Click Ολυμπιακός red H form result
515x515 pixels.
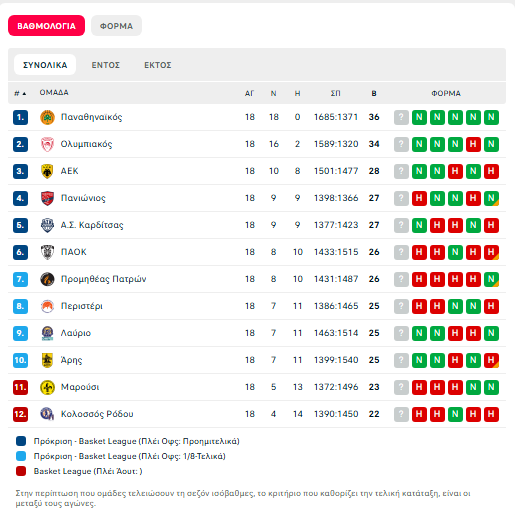click(x=473, y=144)
